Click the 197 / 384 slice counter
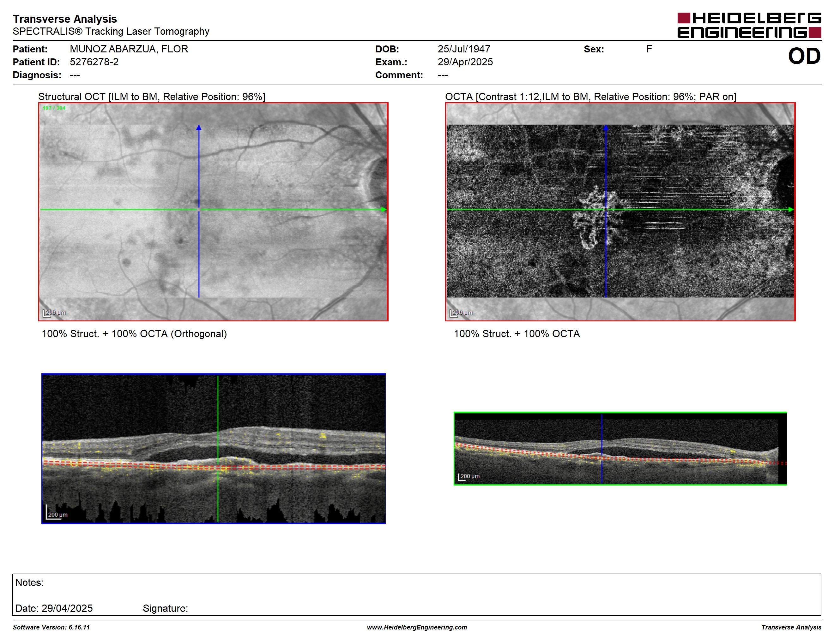The width and height of the screenshot is (834, 644). click(x=54, y=108)
